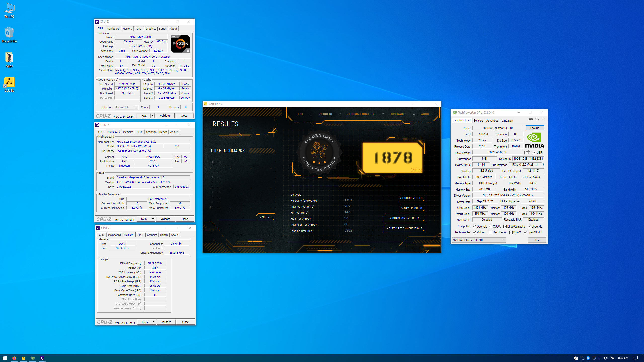Open the UPGRADE tab in Catzilla

point(398,114)
